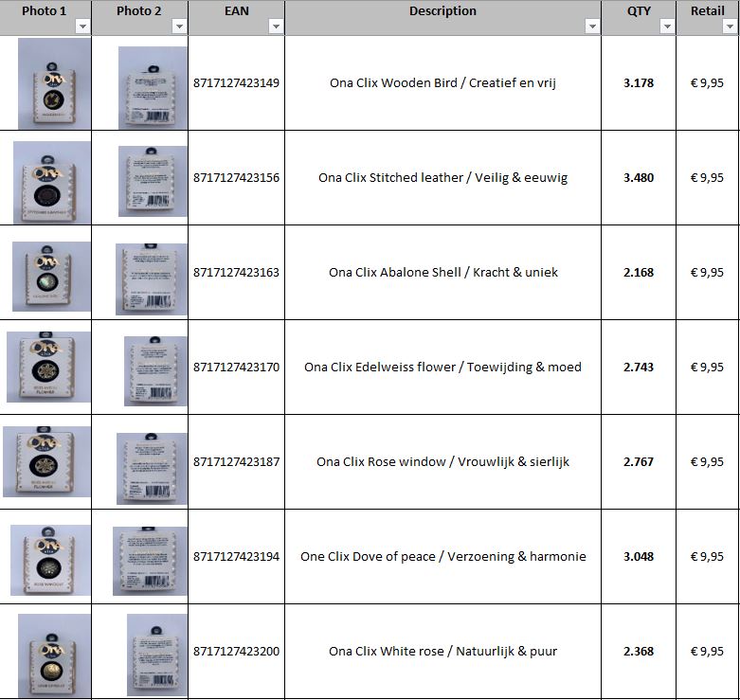
Task: Select the White rose front photo thumbnail
Action: [x=54, y=655]
